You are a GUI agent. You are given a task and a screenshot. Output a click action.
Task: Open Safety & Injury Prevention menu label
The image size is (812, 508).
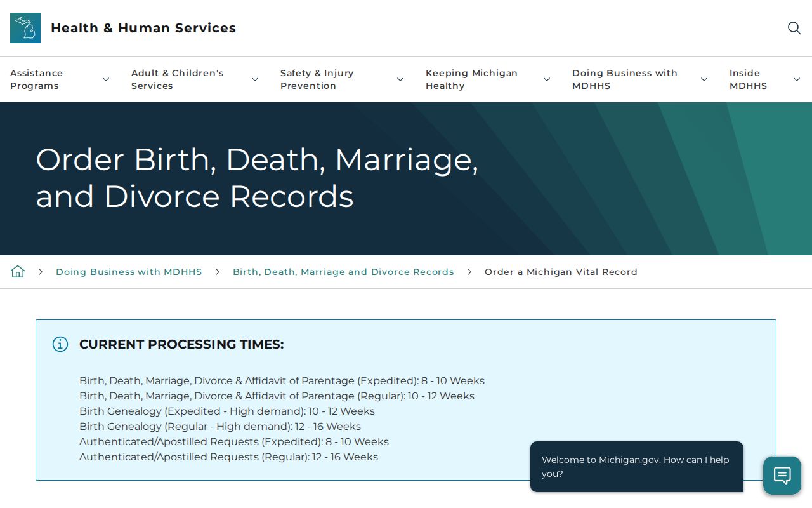click(x=317, y=79)
